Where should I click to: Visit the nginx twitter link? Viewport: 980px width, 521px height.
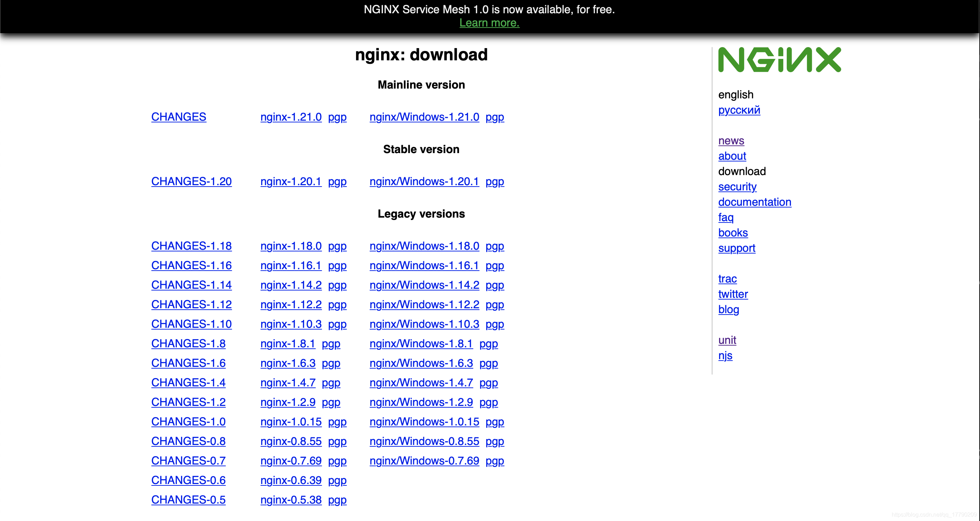point(733,294)
